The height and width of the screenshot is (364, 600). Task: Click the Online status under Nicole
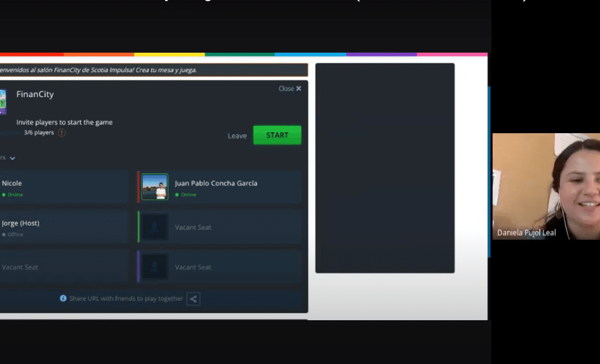12,195
